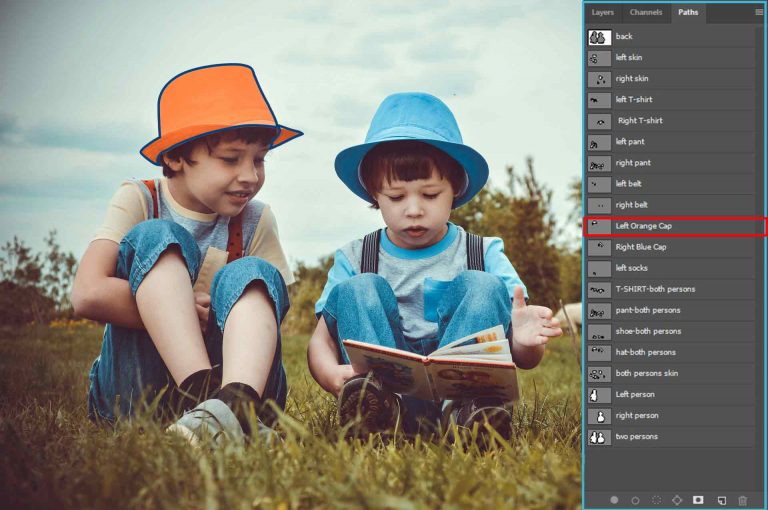Image resolution: width=768 pixels, height=510 pixels.
Task: Click the 'right person' path thumbnail
Action: [x=599, y=416]
